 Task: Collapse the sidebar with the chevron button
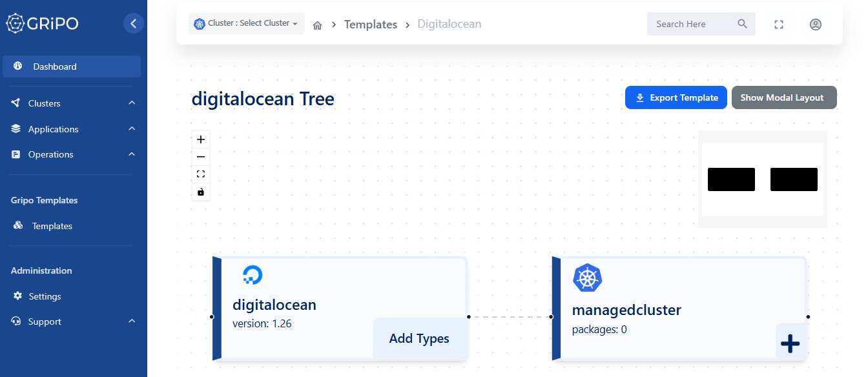(133, 24)
